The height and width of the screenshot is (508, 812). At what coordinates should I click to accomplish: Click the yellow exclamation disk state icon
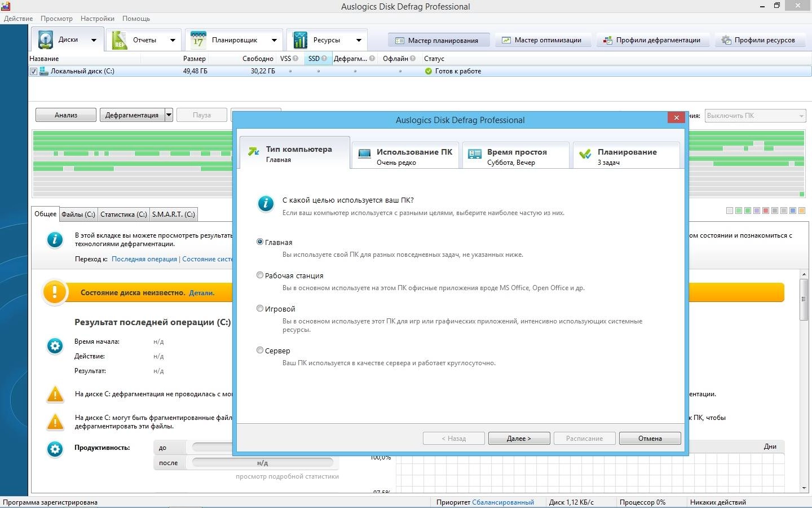point(55,292)
